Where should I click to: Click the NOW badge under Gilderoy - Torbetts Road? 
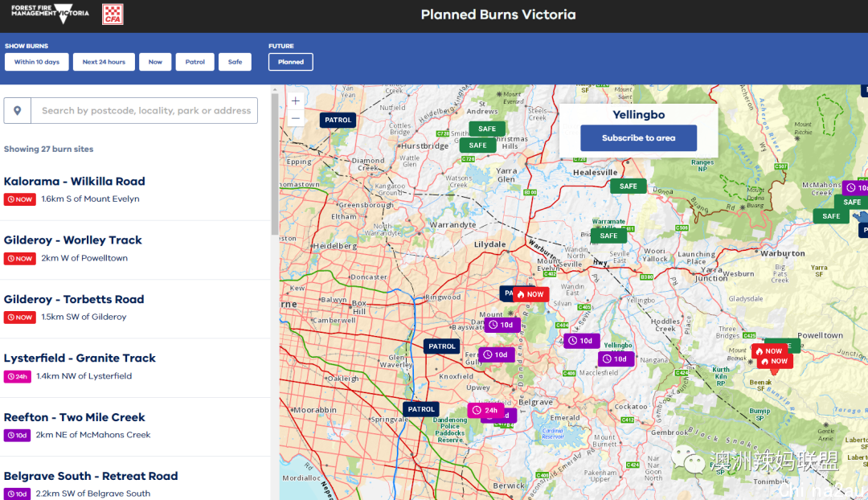tap(20, 318)
